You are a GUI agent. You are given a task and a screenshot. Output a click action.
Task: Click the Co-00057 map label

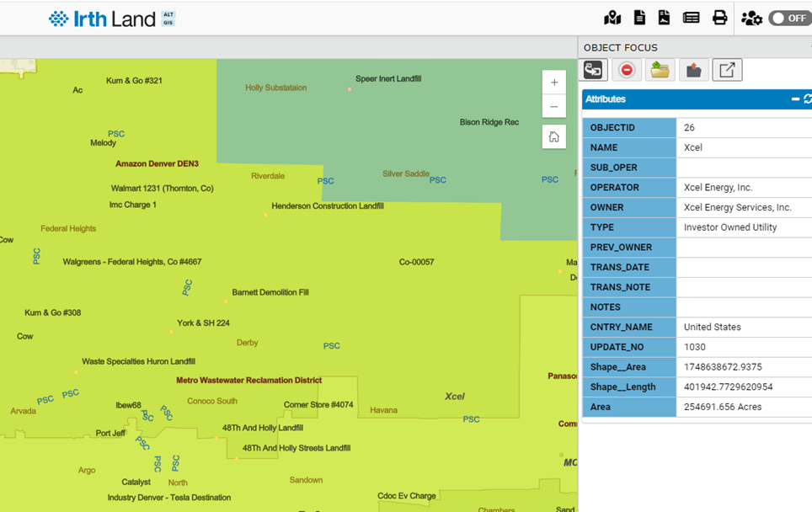point(416,262)
